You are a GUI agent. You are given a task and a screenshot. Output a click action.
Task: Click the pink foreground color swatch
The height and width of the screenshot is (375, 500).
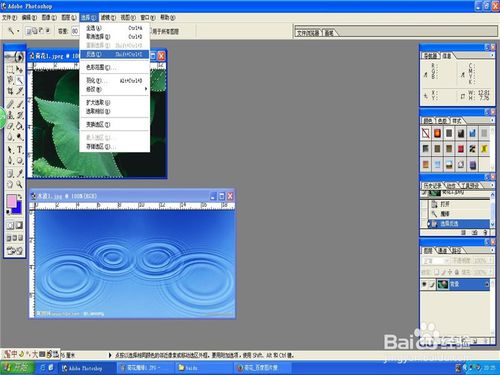11,201
